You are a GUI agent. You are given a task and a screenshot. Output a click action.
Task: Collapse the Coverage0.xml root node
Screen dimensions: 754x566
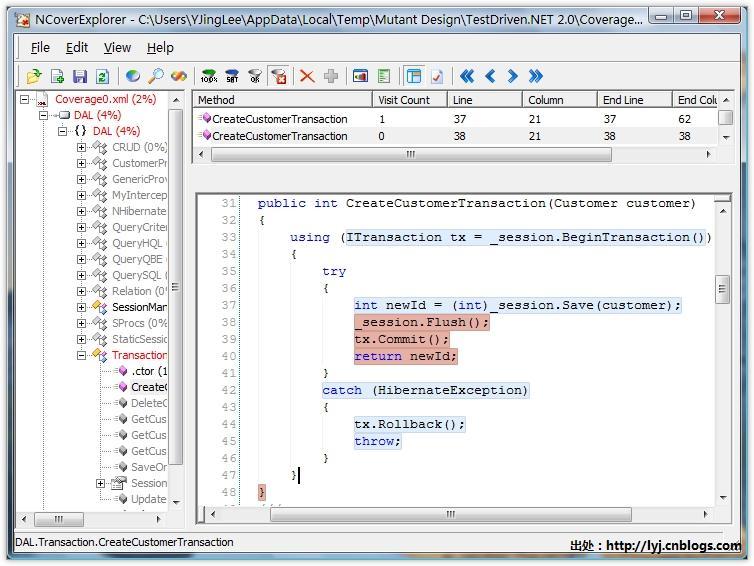coord(25,100)
